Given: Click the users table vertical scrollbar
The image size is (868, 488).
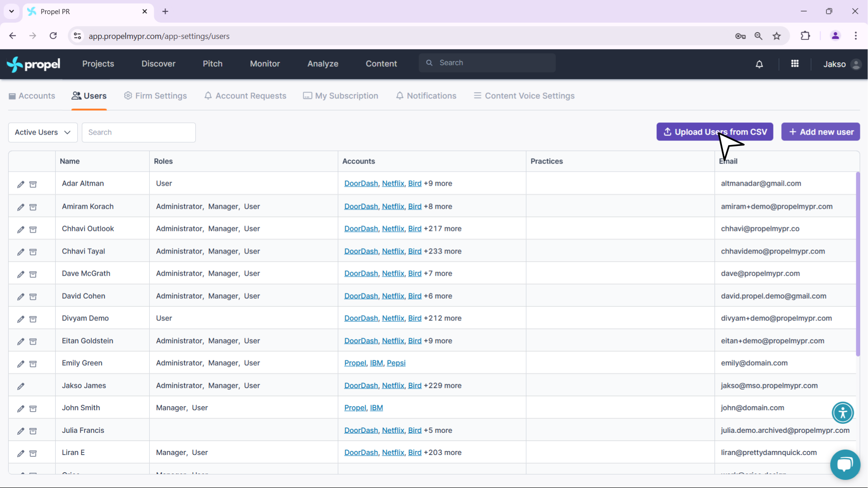Looking at the screenshot, I should (x=858, y=264).
